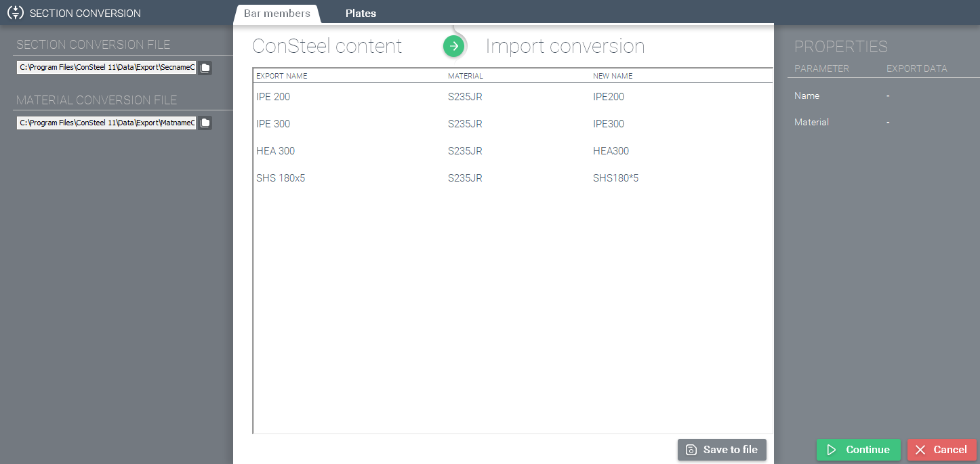Click the green arrow conversion icon

[454, 46]
